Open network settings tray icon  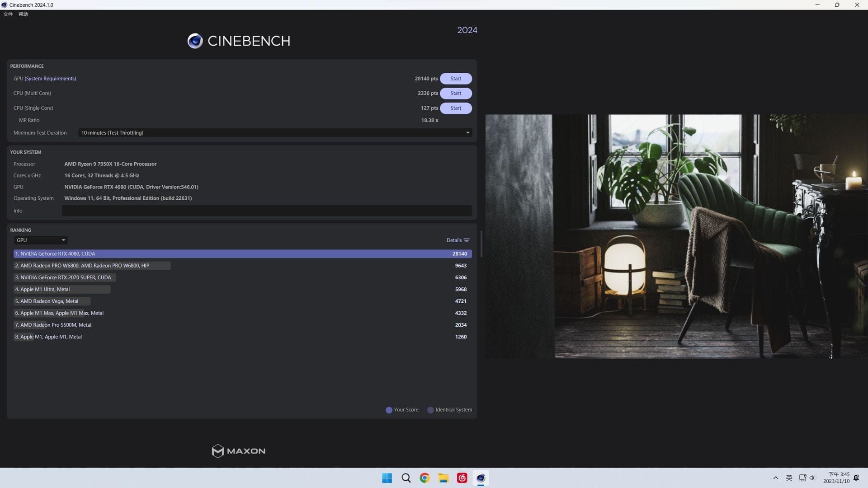(802, 478)
